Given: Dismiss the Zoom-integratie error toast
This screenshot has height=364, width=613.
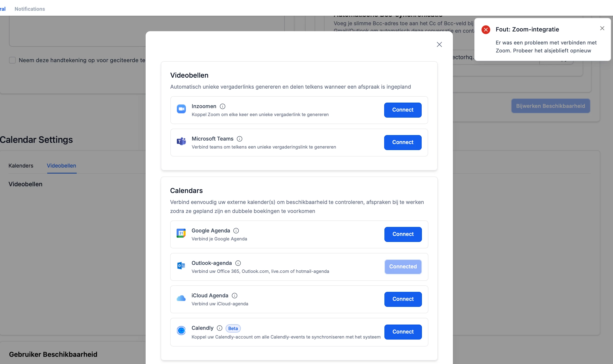Looking at the screenshot, I should pyautogui.click(x=602, y=28).
